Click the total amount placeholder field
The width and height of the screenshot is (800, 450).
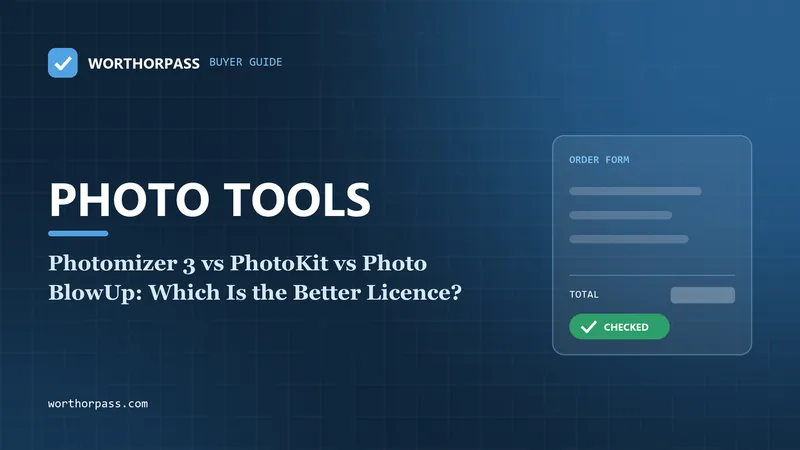[x=703, y=295]
